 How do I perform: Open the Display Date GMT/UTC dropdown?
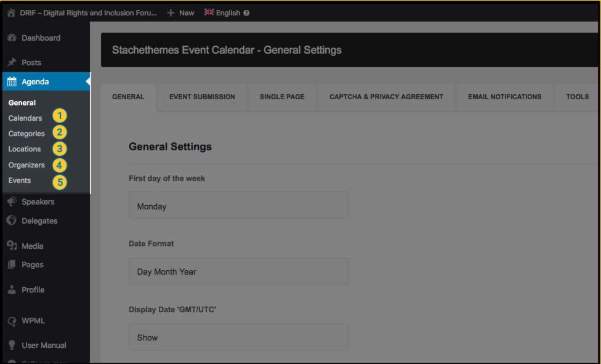point(238,338)
